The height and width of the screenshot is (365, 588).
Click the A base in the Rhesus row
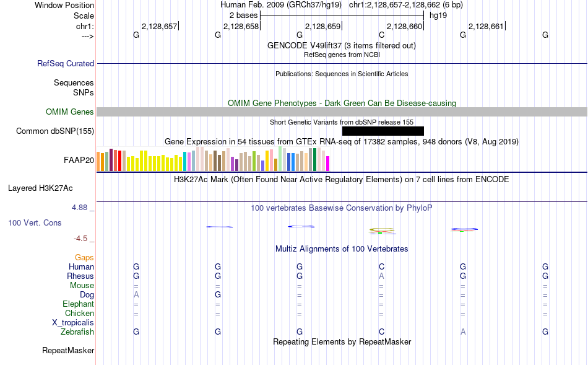[x=381, y=276]
